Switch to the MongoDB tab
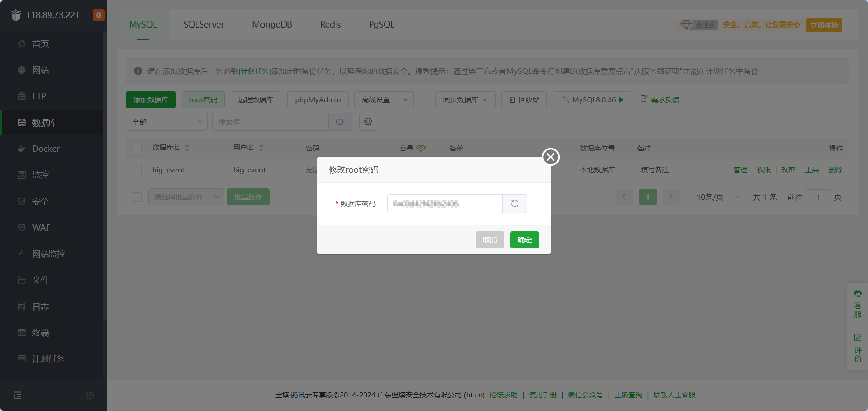The height and width of the screenshot is (411, 868). [272, 25]
